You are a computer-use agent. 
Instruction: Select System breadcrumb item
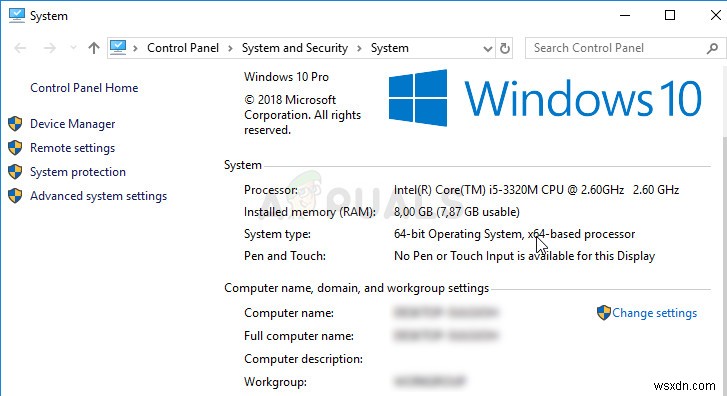[389, 48]
